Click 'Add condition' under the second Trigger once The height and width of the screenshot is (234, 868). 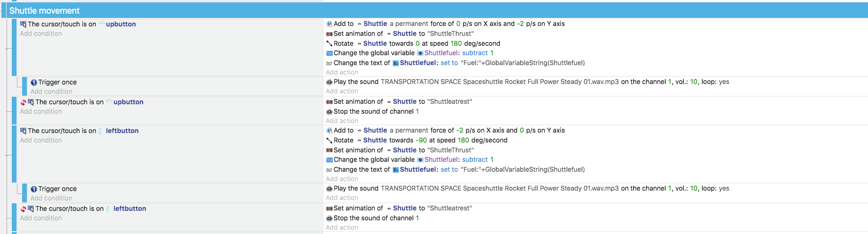click(x=51, y=198)
